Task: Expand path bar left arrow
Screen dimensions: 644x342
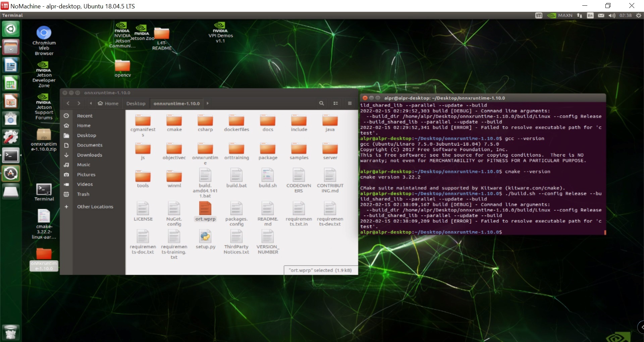Action: pyautogui.click(x=91, y=103)
